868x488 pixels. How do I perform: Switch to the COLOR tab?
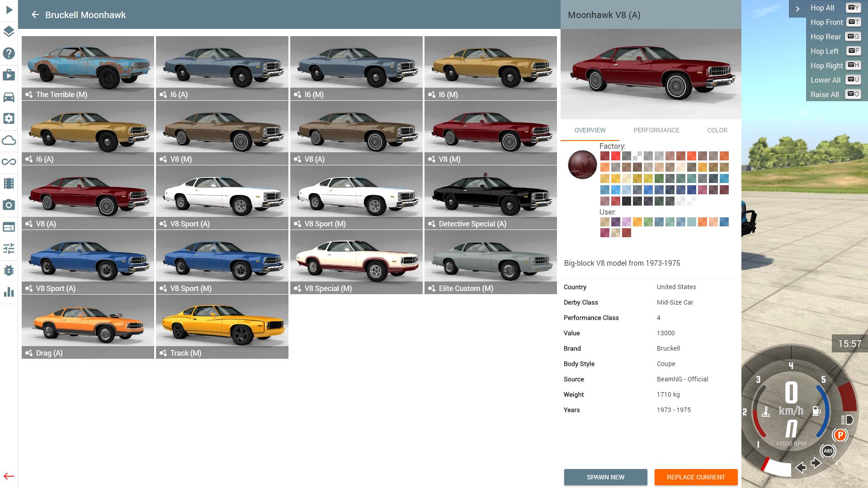717,130
